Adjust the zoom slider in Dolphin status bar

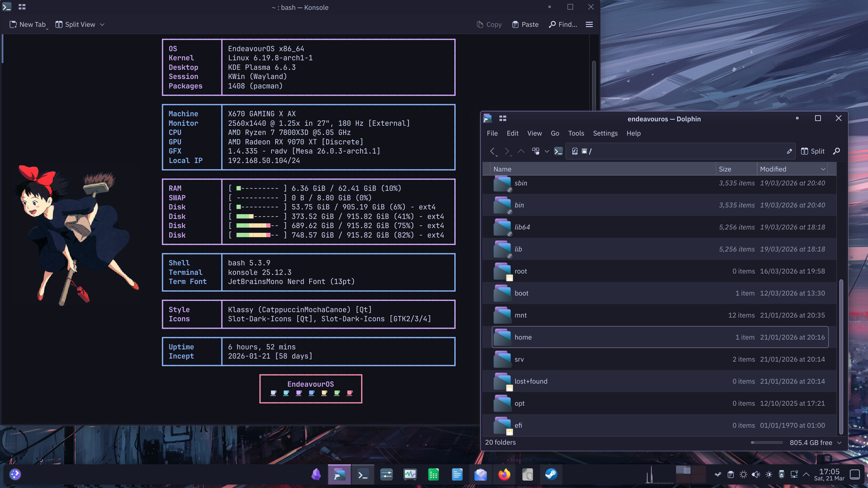tap(767, 443)
